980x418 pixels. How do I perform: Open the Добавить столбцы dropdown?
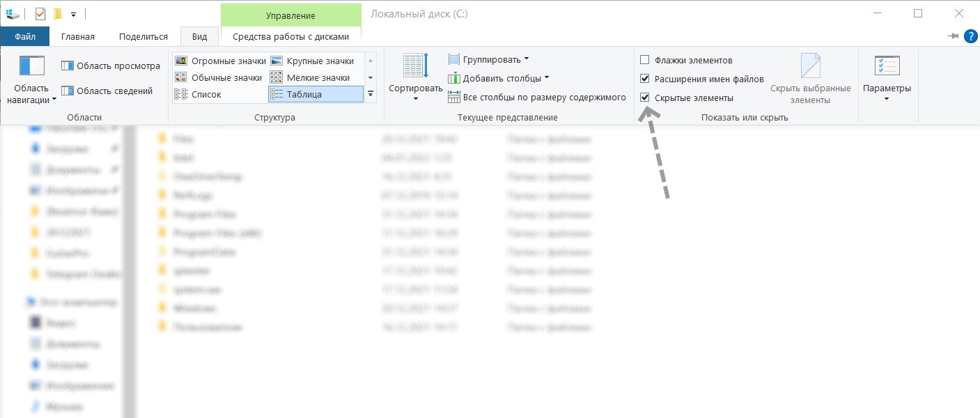[x=499, y=79]
